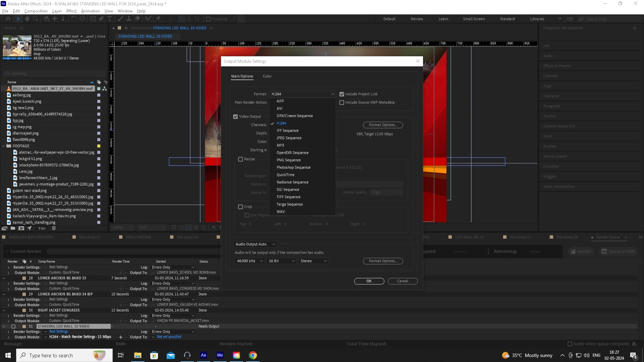The image size is (644, 362).
Task: Click the yellow label swatch of FOOTAGE folder
Action: point(99,146)
